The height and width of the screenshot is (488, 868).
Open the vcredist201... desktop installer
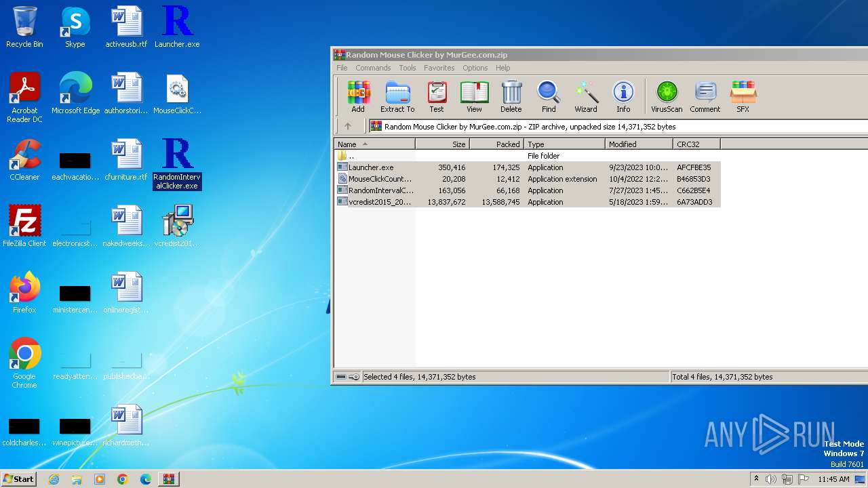[x=177, y=226]
